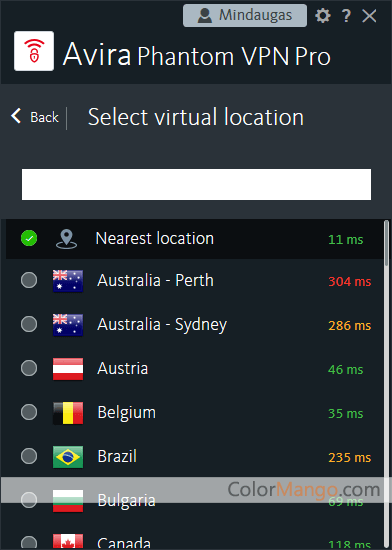392x550 pixels.
Task: Click the Avira Phantom VPN logo icon
Action: (x=34, y=51)
